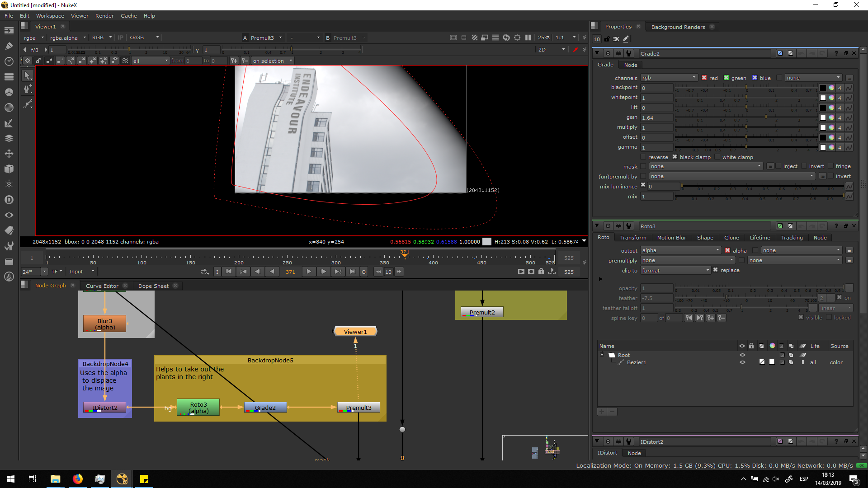Jump to the first frame button
This screenshot has height=488, width=868.
[x=229, y=272]
